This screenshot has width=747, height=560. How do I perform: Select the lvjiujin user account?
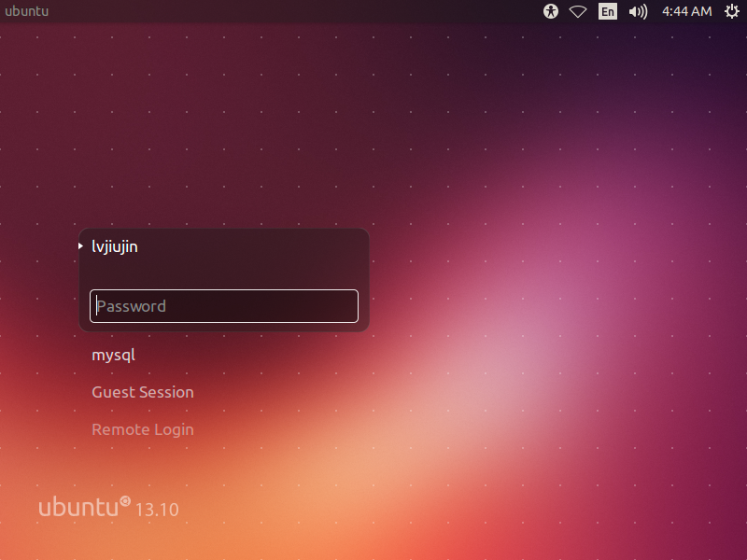point(114,246)
